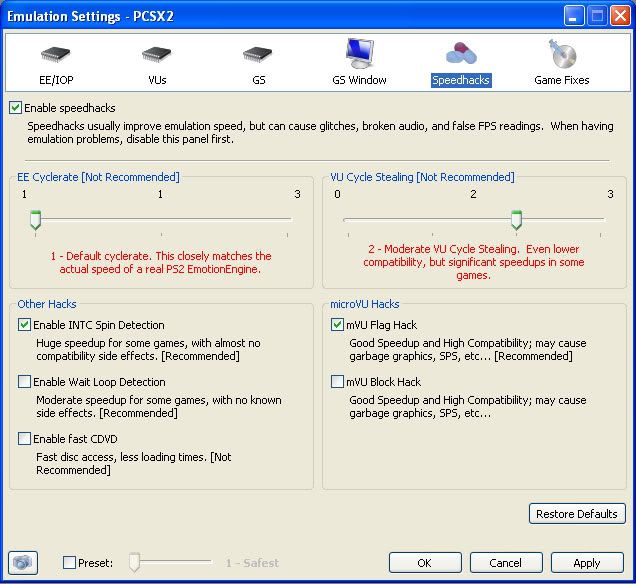636x584 pixels.
Task: Switch to the GS Window tab label
Action: click(x=359, y=80)
